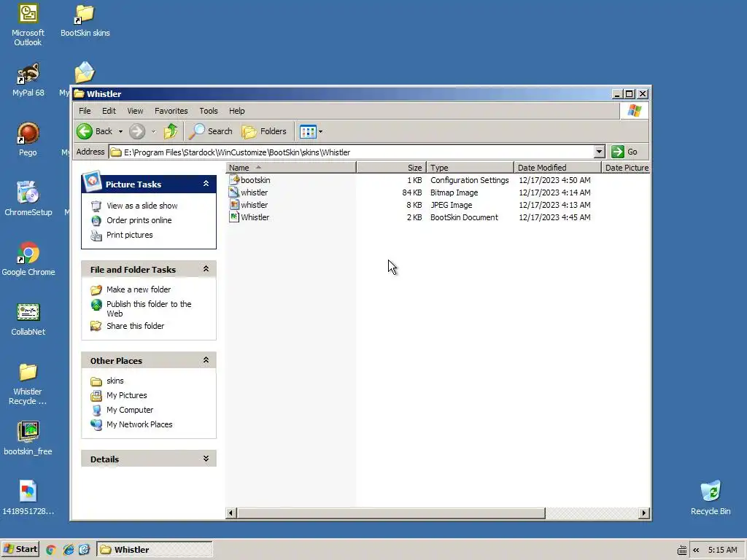Click the Start button
This screenshot has height=560, width=747.
20,550
